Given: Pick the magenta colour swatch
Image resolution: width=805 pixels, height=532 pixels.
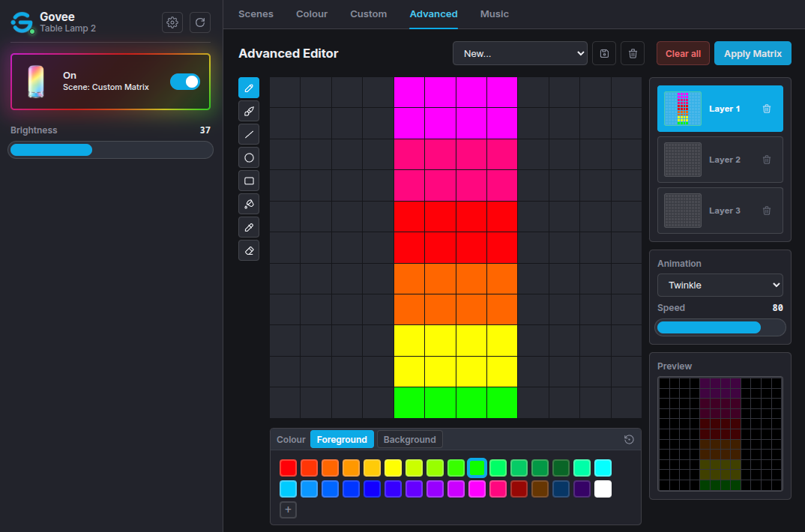Looking at the screenshot, I should tap(477, 489).
